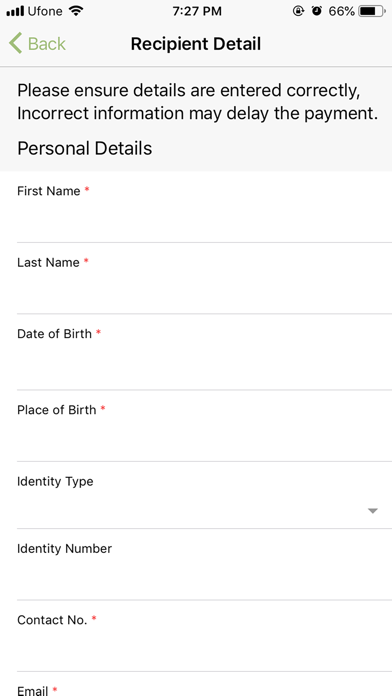The width and height of the screenshot is (392, 696).
Task: Expand the Identity Type dropdown arrow
Action: (373, 511)
